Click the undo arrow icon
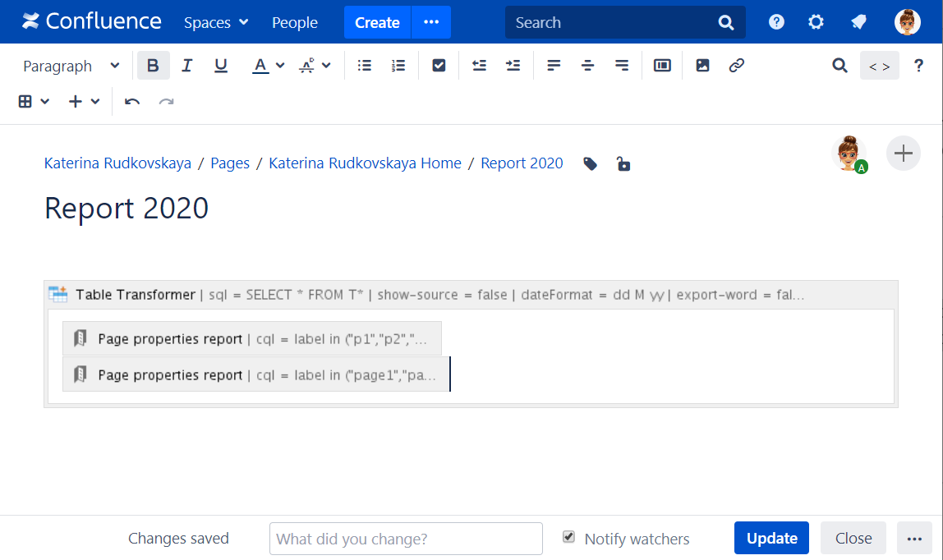 click(132, 102)
